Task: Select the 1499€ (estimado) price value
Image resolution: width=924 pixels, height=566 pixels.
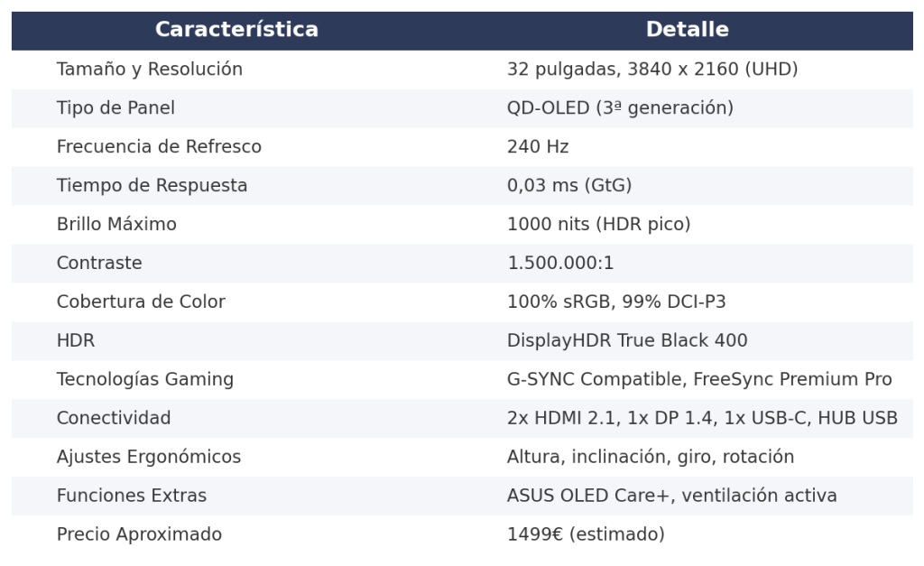Action: point(586,534)
